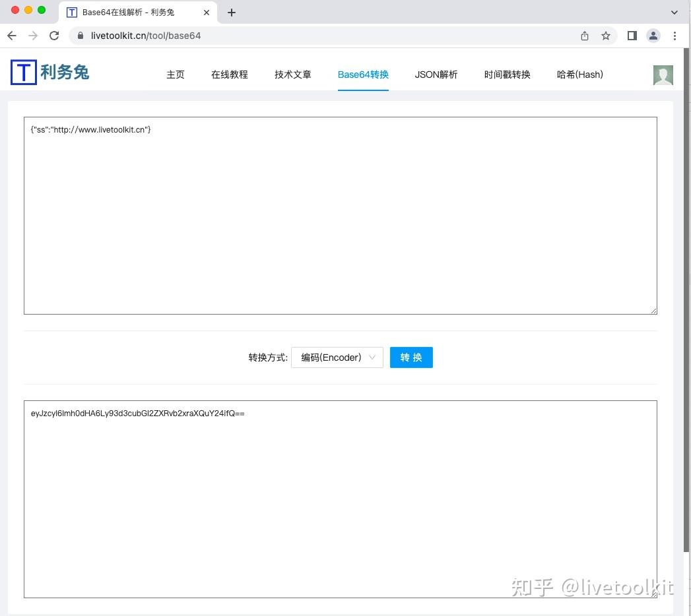This screenshot has width=691, height=616.
Task: Click the bookmark star icon
Action: click(606, 36)
